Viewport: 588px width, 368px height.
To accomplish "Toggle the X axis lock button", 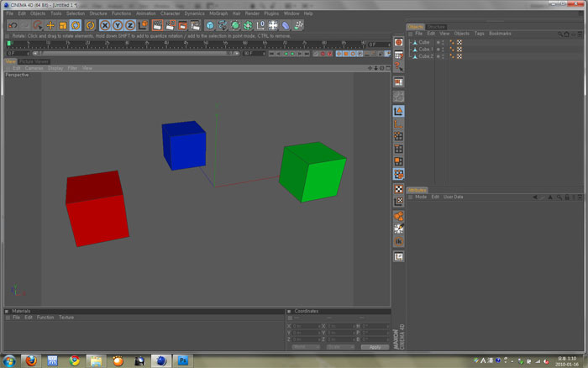I will [105, 25].
